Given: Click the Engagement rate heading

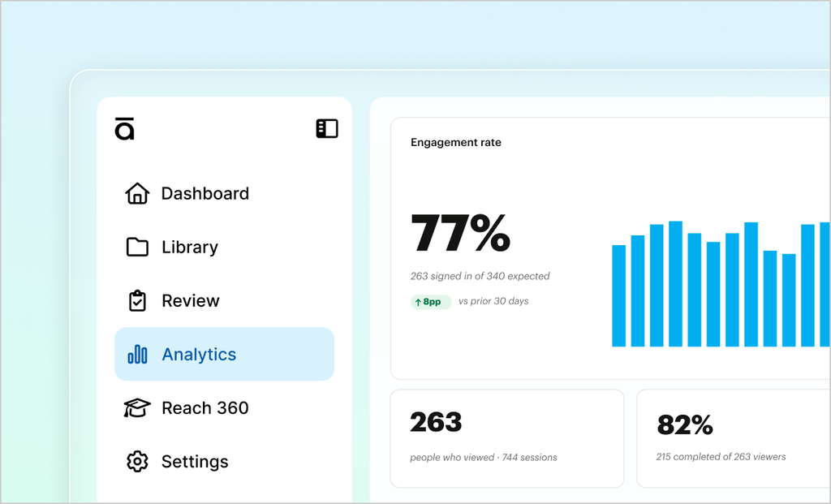Looking at the screenshot, I should (x=456, y=142).
